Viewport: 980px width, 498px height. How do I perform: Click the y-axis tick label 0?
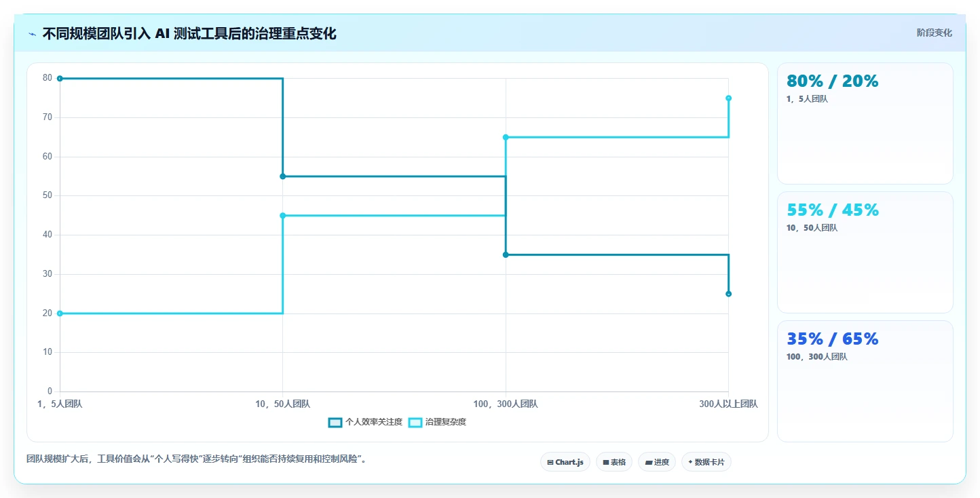pos(50,391)
